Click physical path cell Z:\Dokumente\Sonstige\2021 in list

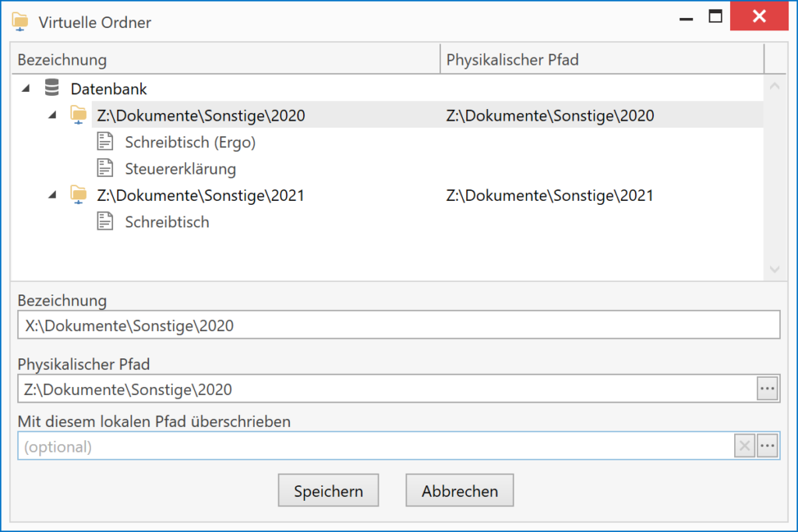[x=549, y=196]
